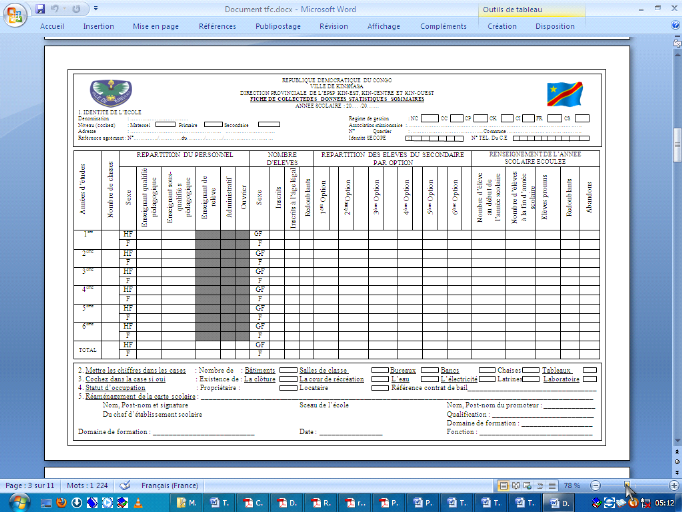The height and width of the screenshot is (512, 682).
Task: Click underlined 'Statut d'occupation' text
Action: [115, 388]
